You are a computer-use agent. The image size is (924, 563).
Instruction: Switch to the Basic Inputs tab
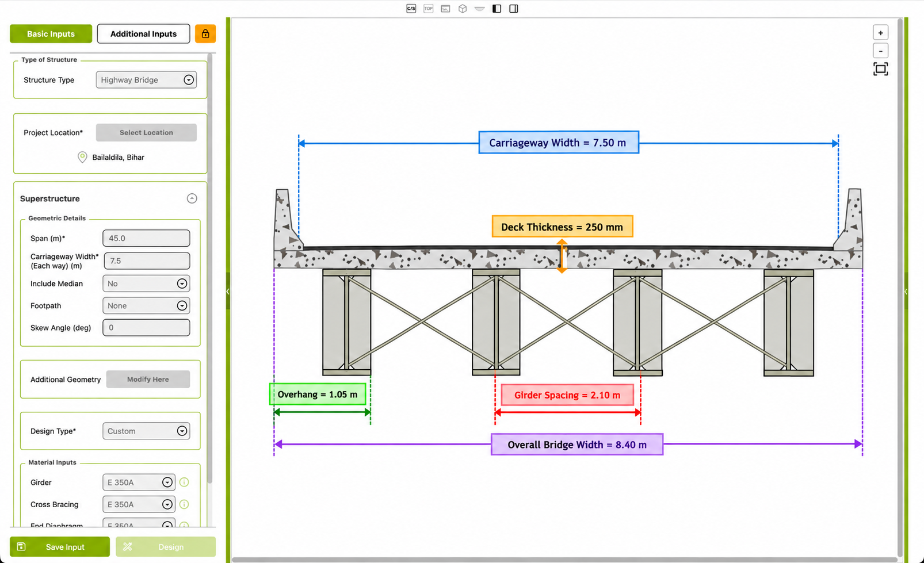(x=51, y=34)
